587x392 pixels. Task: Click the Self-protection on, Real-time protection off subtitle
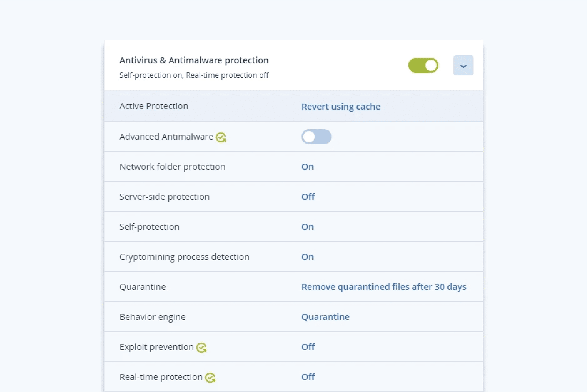coord(194,75)
